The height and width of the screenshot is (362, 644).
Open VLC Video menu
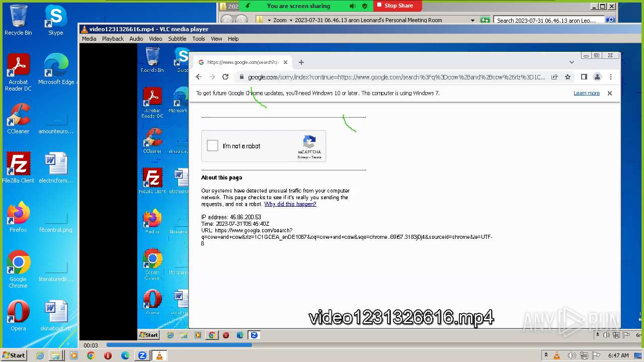pyautogui.click(x=155, y=39)
